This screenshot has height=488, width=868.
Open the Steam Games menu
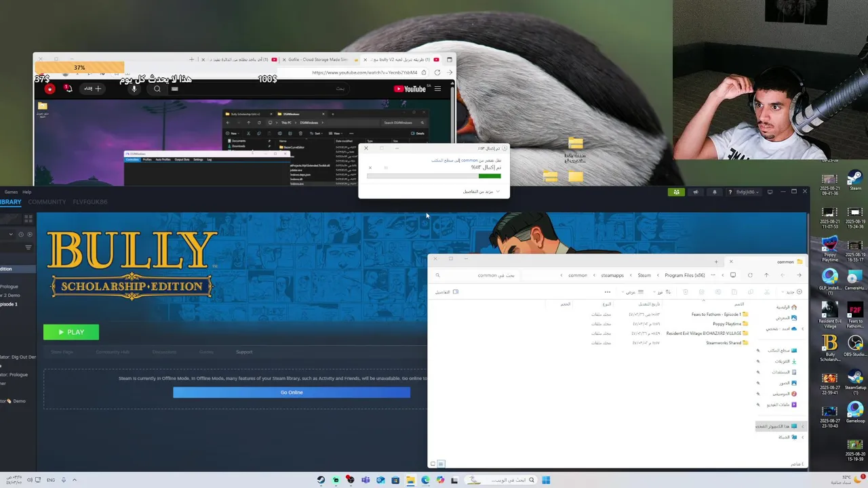(11, 192)
